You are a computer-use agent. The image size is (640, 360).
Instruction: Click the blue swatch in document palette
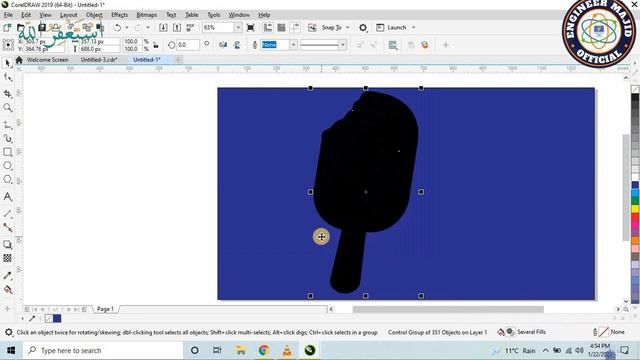(x=57, y=318)
